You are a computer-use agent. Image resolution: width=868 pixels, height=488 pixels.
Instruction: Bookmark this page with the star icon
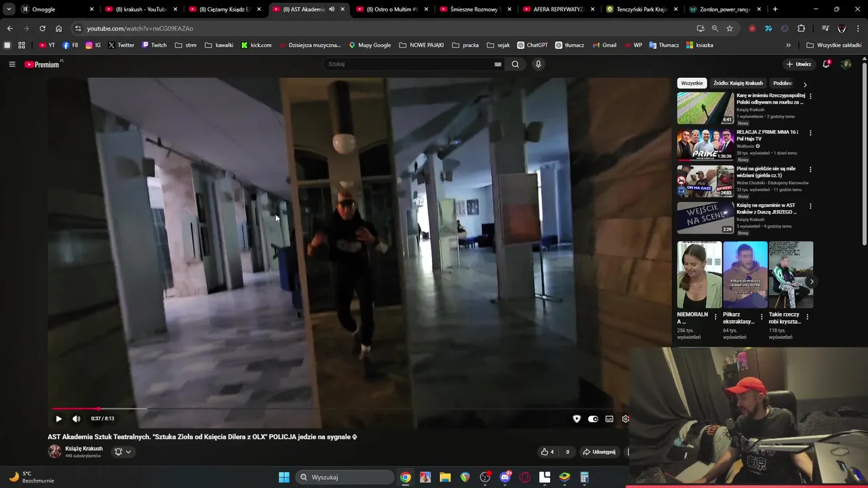tap(730, 28)
